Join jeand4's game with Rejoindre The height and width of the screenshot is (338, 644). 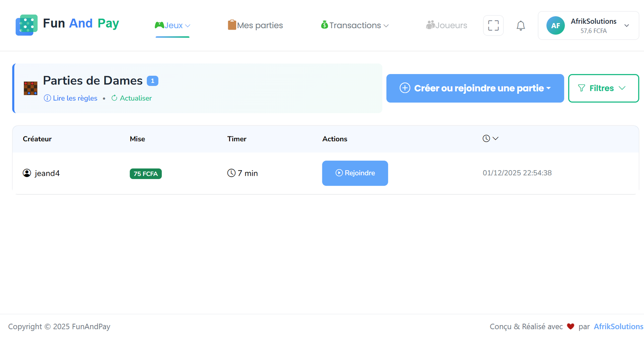click(x=355, y=173)
